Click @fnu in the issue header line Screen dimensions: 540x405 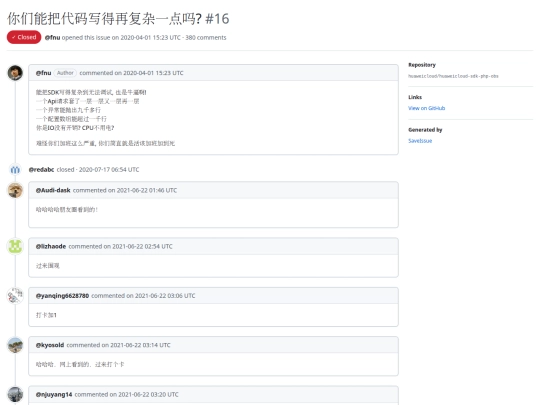tap(52, 38)
